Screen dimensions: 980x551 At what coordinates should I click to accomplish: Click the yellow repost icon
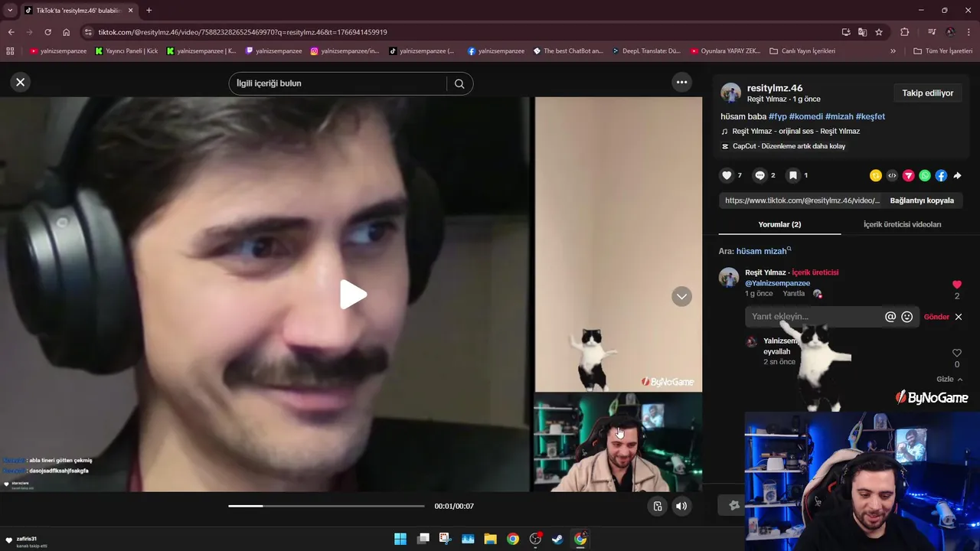point(876,175)
